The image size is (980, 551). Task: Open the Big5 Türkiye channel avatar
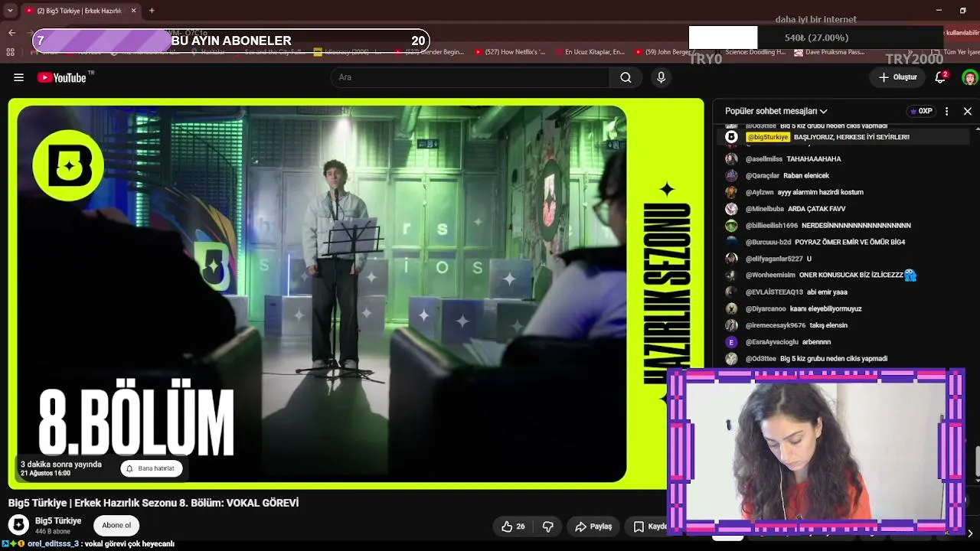[x=18, y=525]
